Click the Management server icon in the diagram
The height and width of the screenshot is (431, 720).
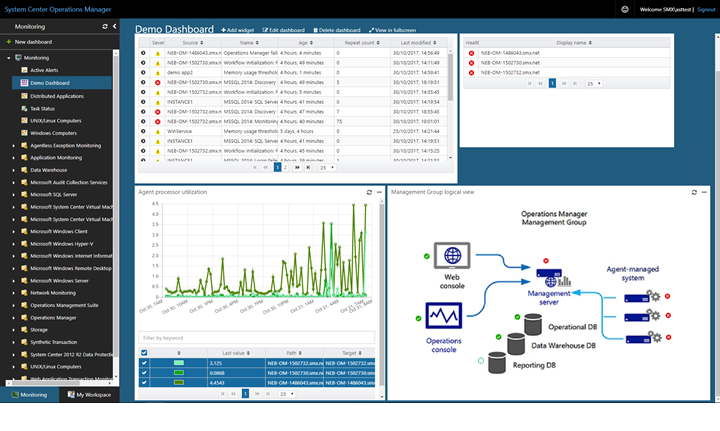pos(553,278)
